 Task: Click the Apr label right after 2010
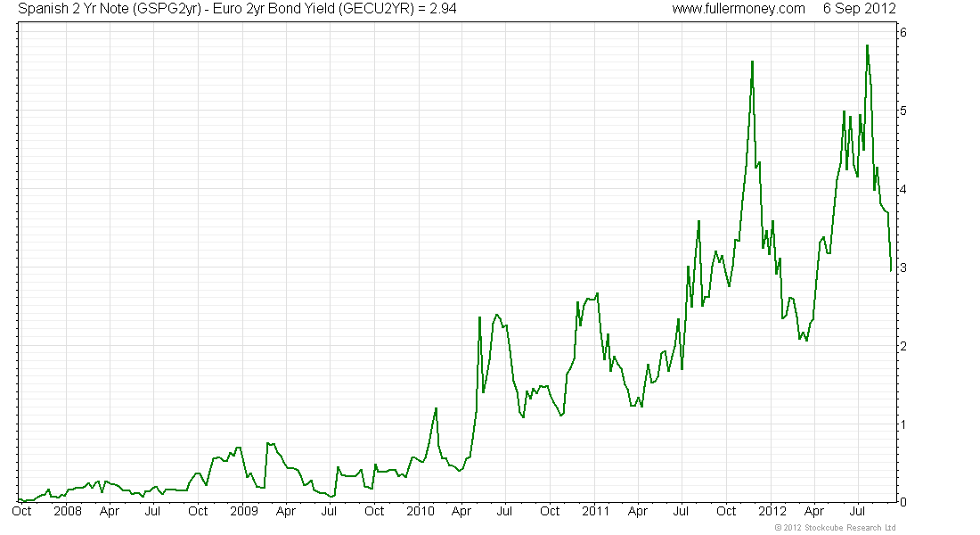[x=461, y=511]
